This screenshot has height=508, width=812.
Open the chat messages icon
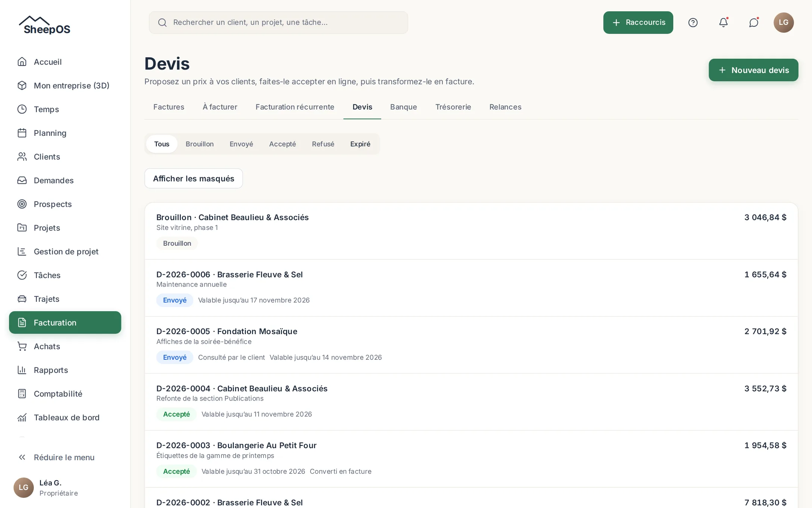754,23
